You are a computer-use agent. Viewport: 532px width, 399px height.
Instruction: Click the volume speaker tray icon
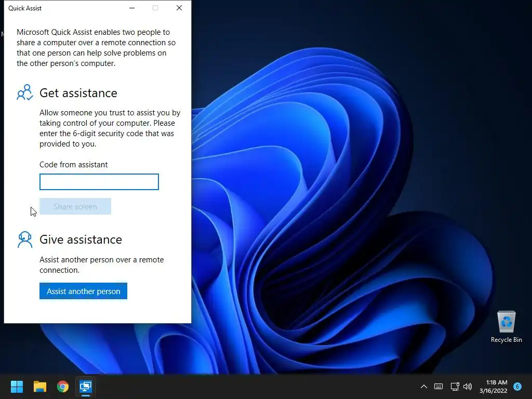468,387
